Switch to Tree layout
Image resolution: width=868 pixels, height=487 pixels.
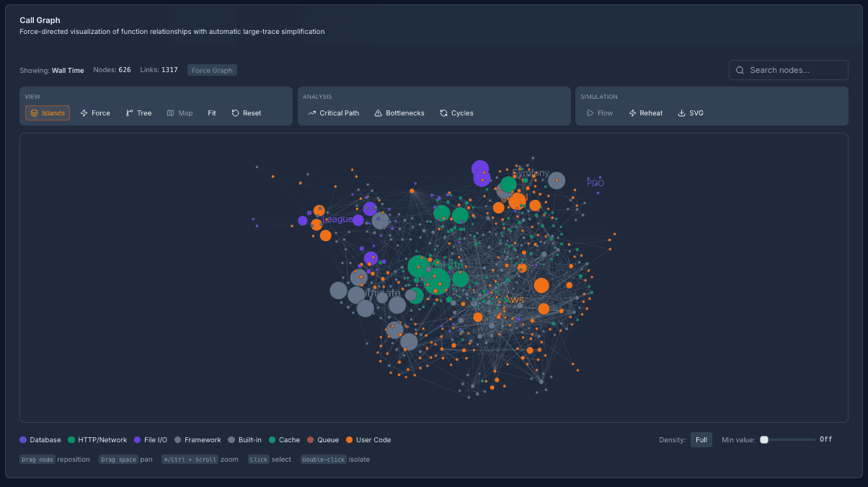tap(138, 113)
